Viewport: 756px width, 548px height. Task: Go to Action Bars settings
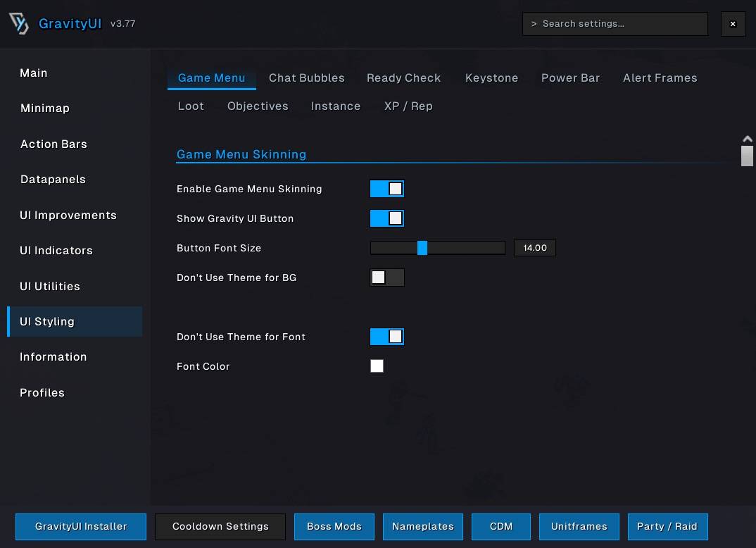[75, 144]
